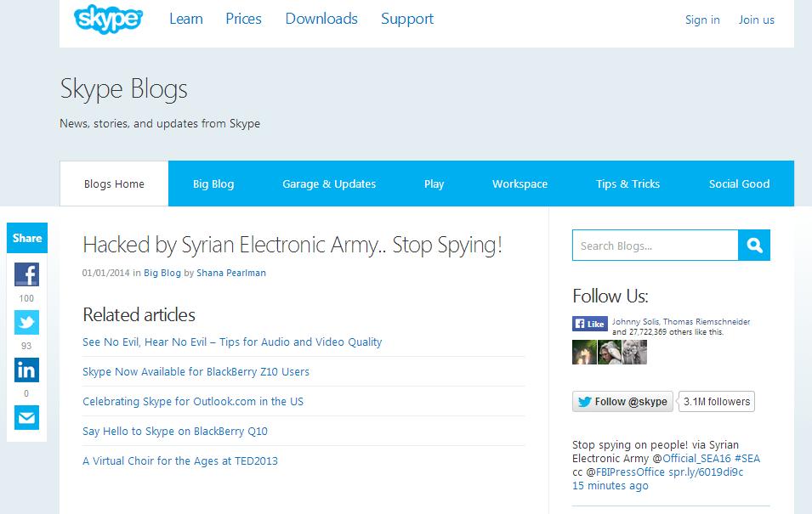Click the Join us link
The width and height of the screenshot is (812, 514).
click(757, 20)
